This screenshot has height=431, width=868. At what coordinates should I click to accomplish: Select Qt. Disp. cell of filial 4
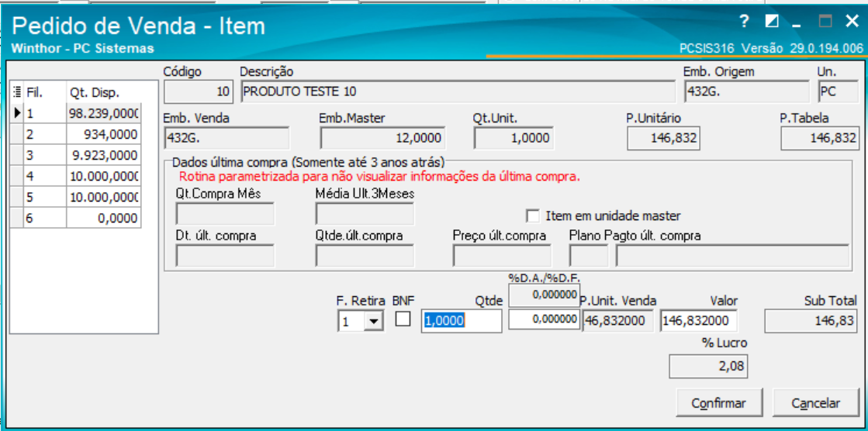(103, 176)
